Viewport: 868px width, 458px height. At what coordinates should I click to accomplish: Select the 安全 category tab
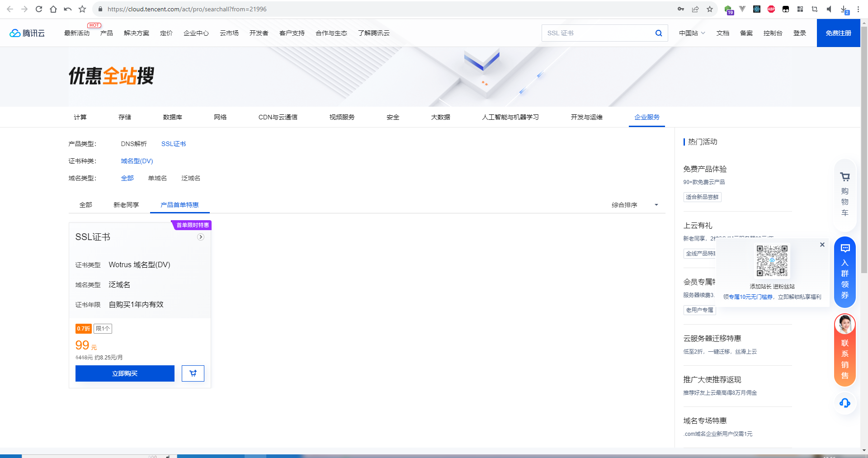point(393,117)
